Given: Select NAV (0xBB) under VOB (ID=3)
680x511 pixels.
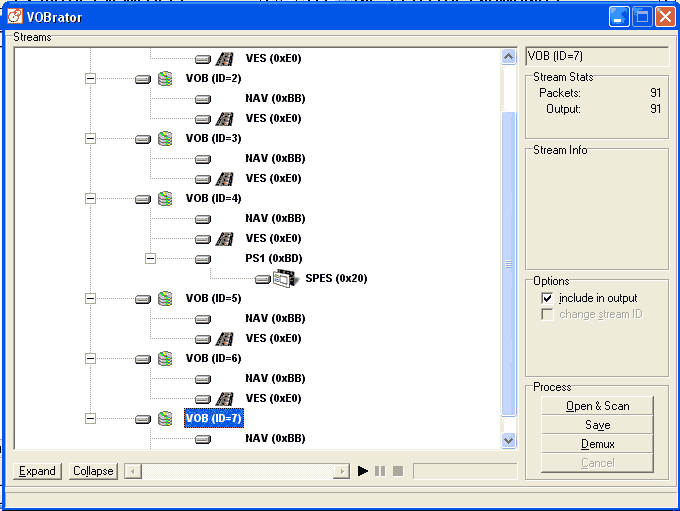Looking at the screenshot, I should pyautogui.click(x=275, y=158).
